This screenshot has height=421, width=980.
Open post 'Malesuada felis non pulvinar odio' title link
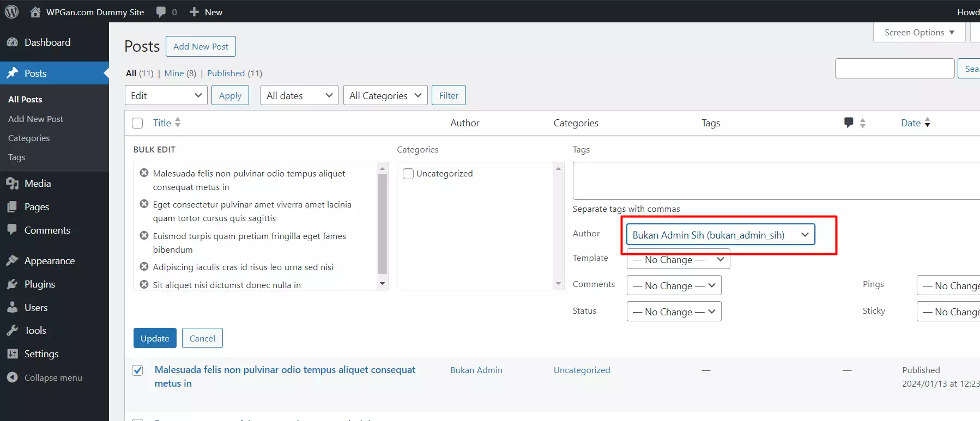[x=285, y=376]
